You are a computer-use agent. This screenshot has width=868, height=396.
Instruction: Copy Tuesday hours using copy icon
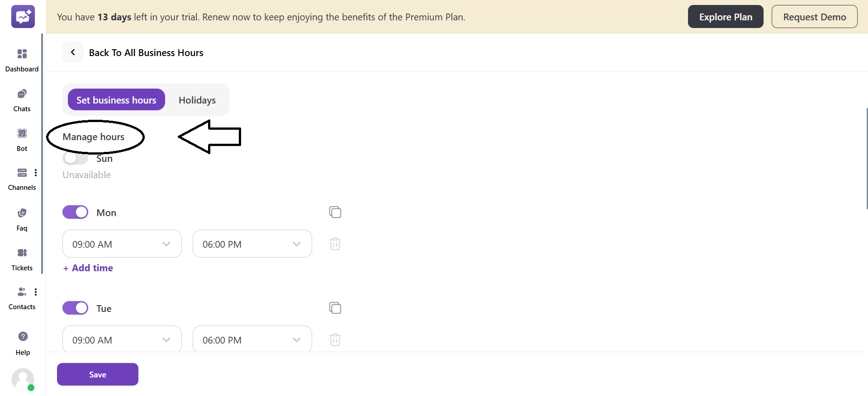(x=335, y=308)
